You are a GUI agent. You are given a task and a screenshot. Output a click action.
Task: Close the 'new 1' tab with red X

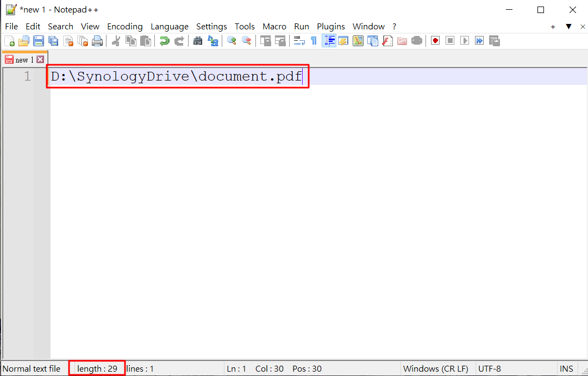(40, 59)
